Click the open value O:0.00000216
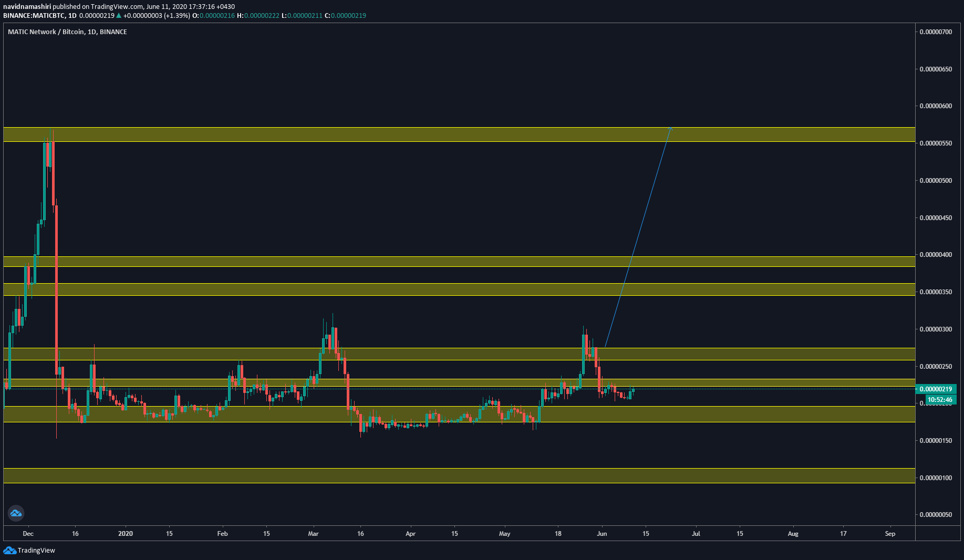This screenshot has width=964, height=560. pyautogui.click(x=213, y=16)
